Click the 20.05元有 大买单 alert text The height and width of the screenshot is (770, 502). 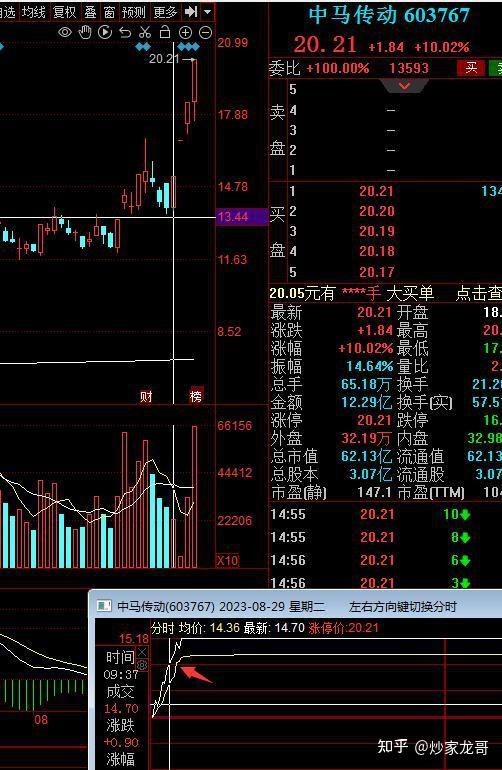tap(352, 293)
